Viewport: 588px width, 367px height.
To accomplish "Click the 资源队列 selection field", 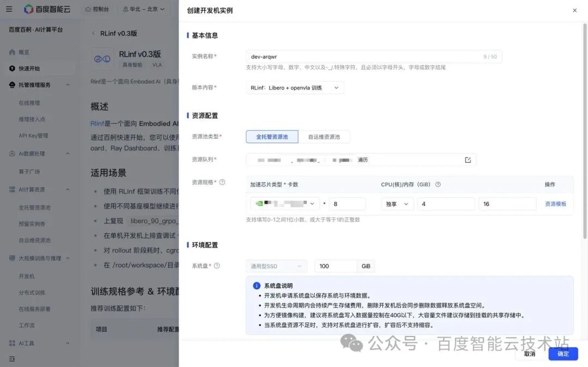I will click(361, 160).
